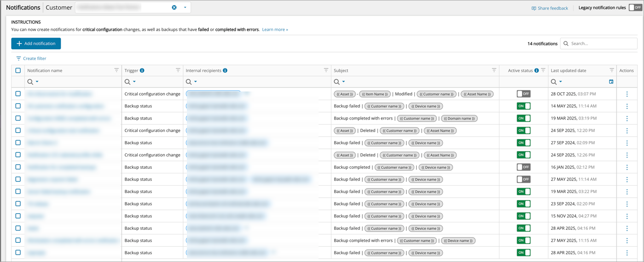
Task: Open the Notification name column filter icon
Action: pyautogui.click(x=116, y=70)
